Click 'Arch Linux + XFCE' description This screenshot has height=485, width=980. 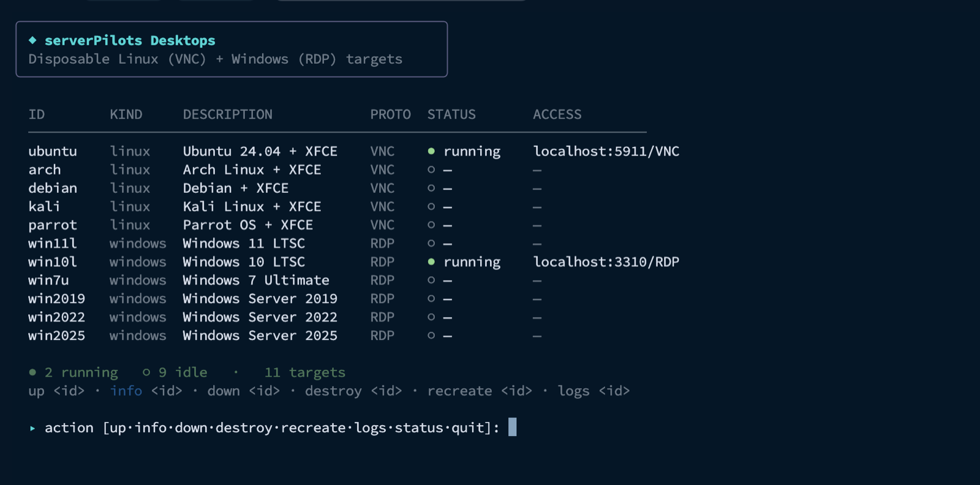pos(252,170)
